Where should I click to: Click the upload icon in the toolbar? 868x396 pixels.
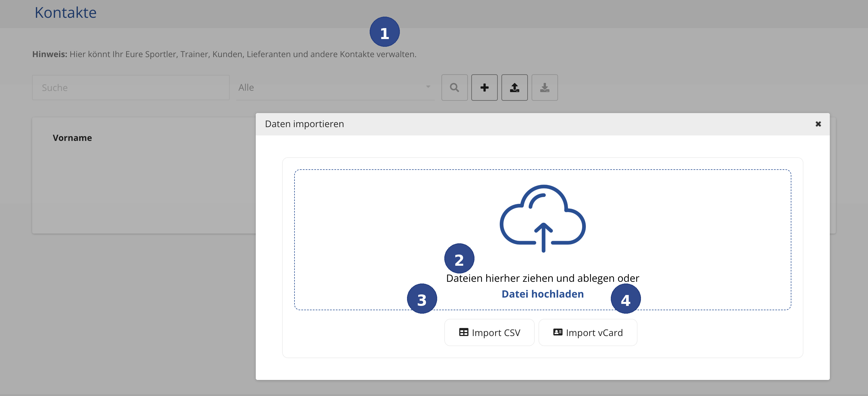pos(514,87)
